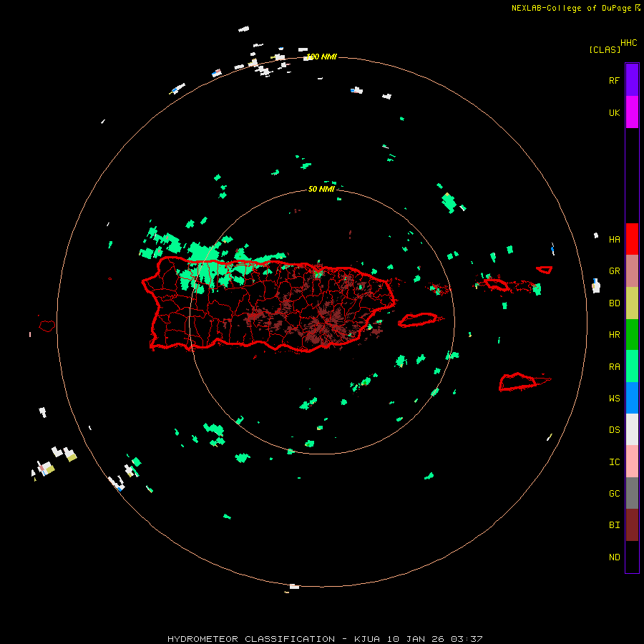
Task: Select the GR salmon legend swatch
Action: click(632, 271)
